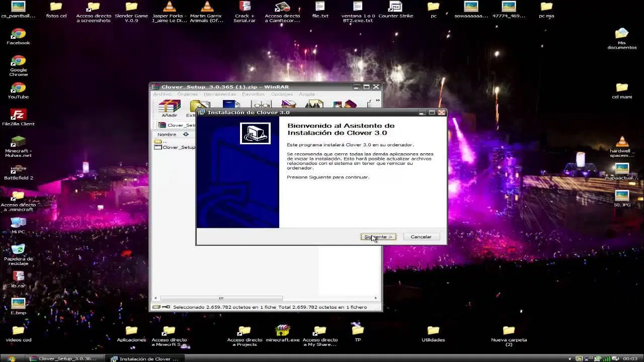Select the minecraft.exe desktop icon
This screenshot has height=362, width=644.
[x=282, y=331]
